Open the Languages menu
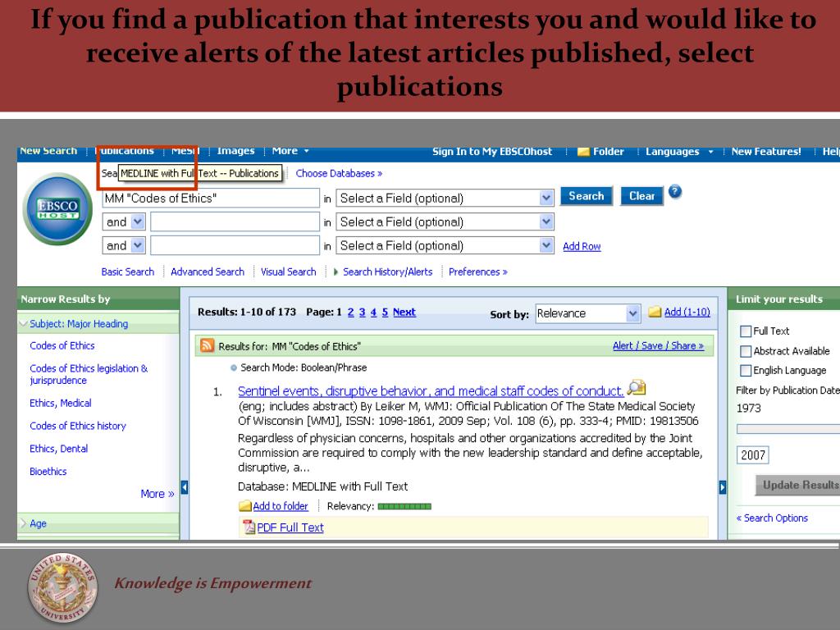 678,152
